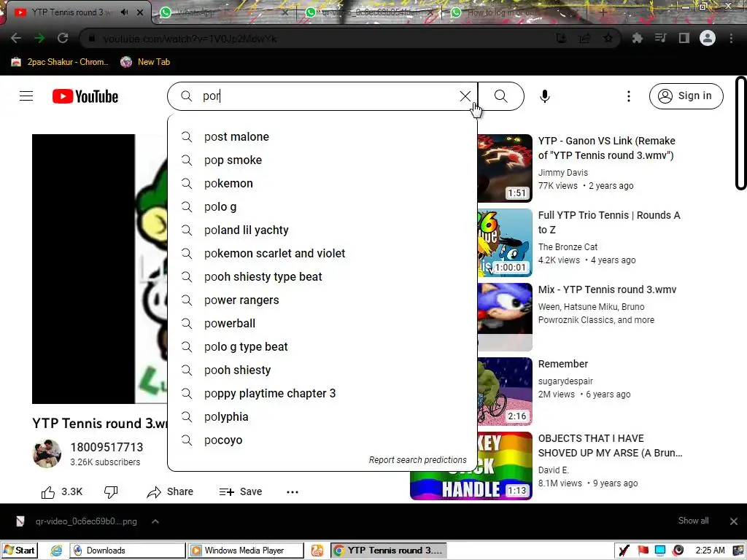Screen dimensions: 747x560
Task: Go forward with the green forward arrow
Action: [39, 38]
